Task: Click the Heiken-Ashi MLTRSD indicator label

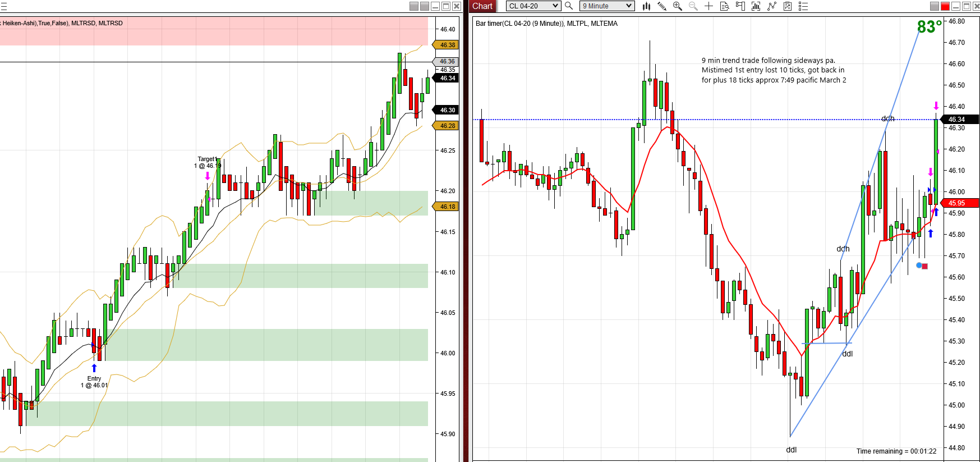Action: click(x=62, y=23)
